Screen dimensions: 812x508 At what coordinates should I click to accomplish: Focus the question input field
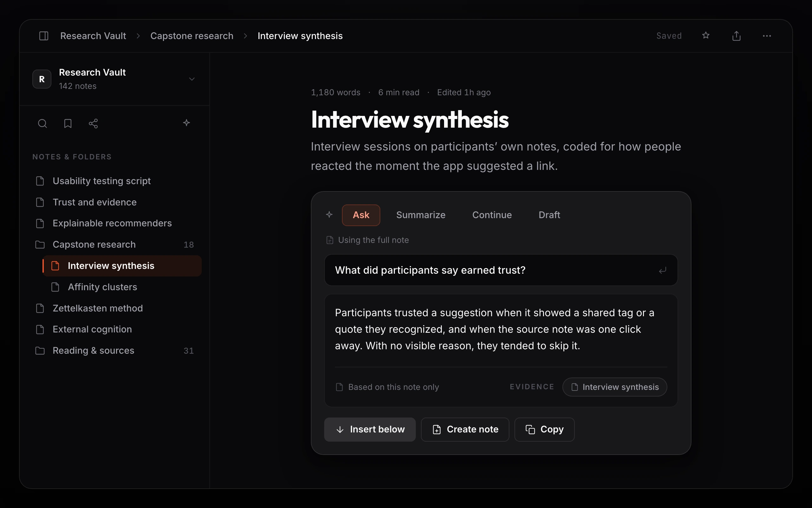[x=501, y=270]
